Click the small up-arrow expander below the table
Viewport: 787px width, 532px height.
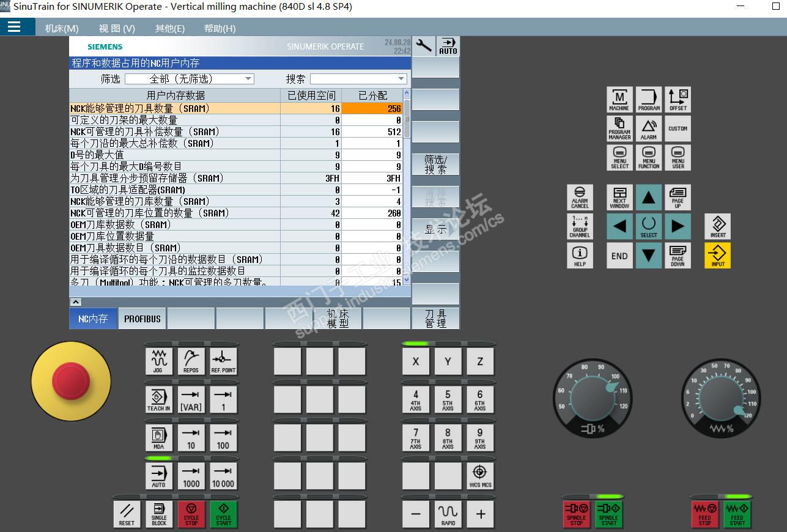point(75,301)
